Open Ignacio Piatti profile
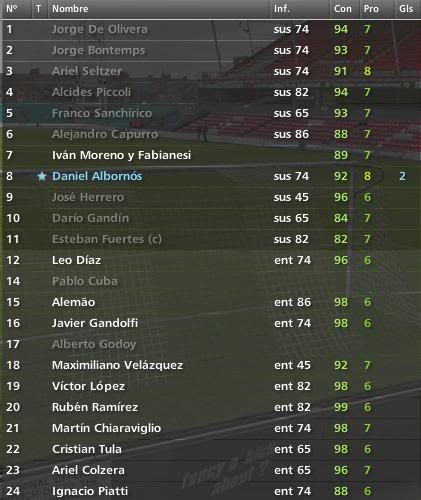 (x=90, y=491)
